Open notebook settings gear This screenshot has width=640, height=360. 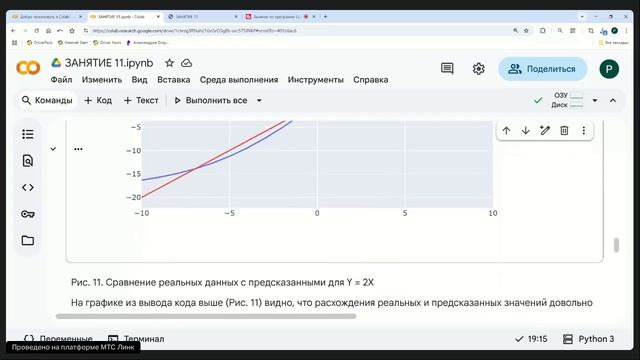point(478,69)
